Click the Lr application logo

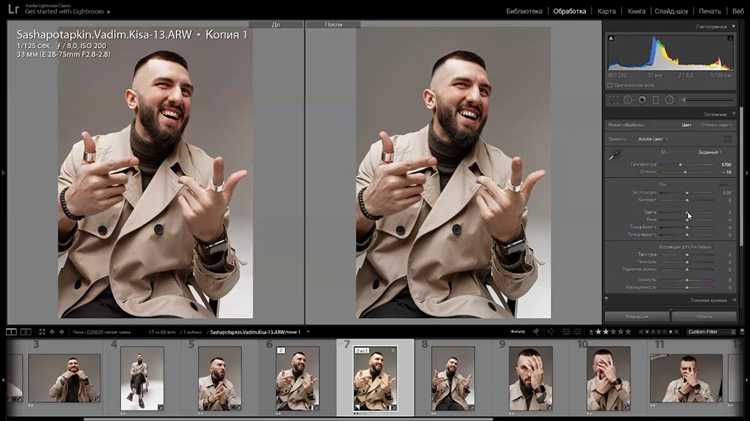(13, 9)
